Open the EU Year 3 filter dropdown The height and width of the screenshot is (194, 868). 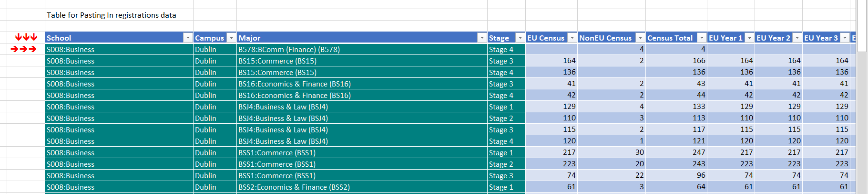[845, 38]
